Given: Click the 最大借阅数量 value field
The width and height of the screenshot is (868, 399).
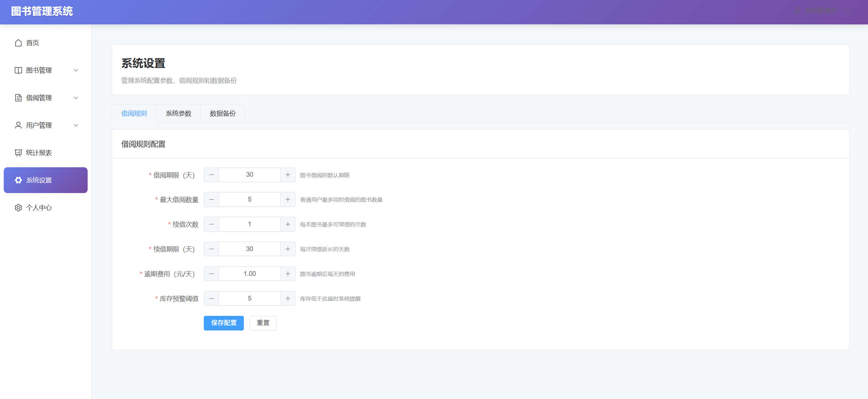Looking at the screenshot, I should click(x=250, y=199).
